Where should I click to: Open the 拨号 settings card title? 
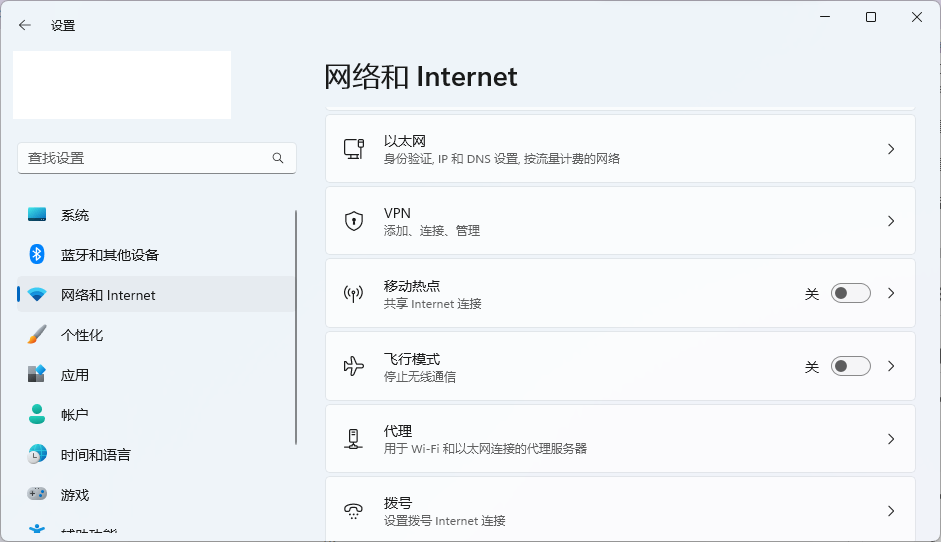point(398,503)
